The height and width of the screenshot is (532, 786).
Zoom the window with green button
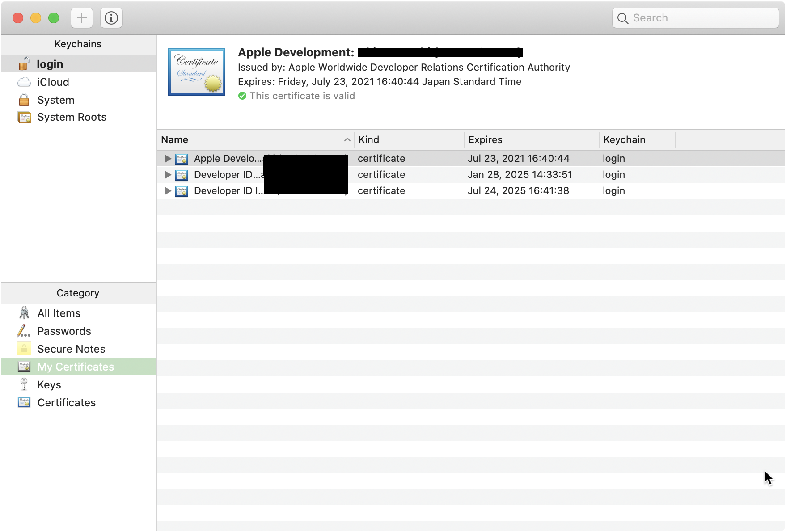coord(54,18)
